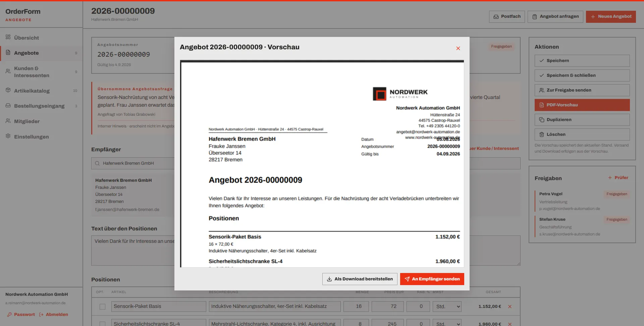
Task: Click the Angebote document icon
Action: click(x=8, y=53)
